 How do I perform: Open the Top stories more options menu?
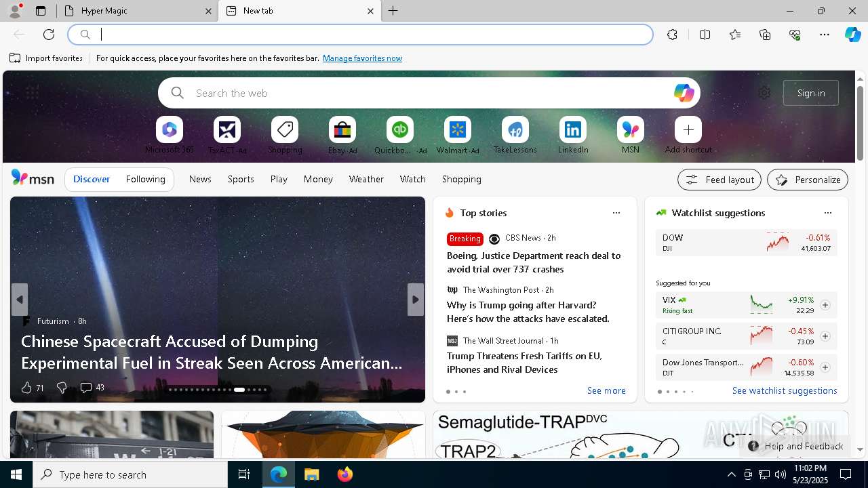pyautogui.click(x=616, y=213)
